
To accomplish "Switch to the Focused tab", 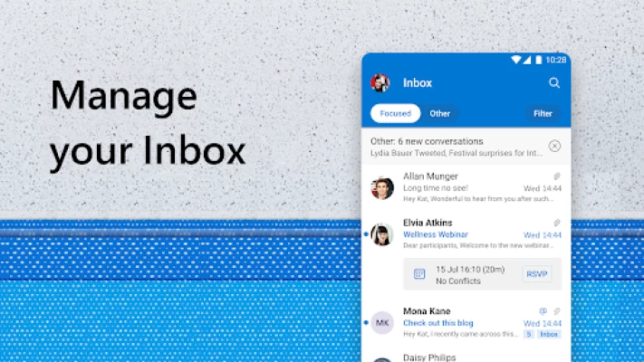I will click(395, 114).
